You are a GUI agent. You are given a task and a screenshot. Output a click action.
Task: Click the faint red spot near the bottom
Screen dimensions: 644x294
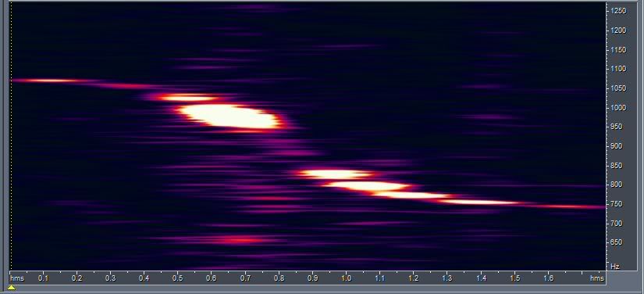(x=240, y=240)
